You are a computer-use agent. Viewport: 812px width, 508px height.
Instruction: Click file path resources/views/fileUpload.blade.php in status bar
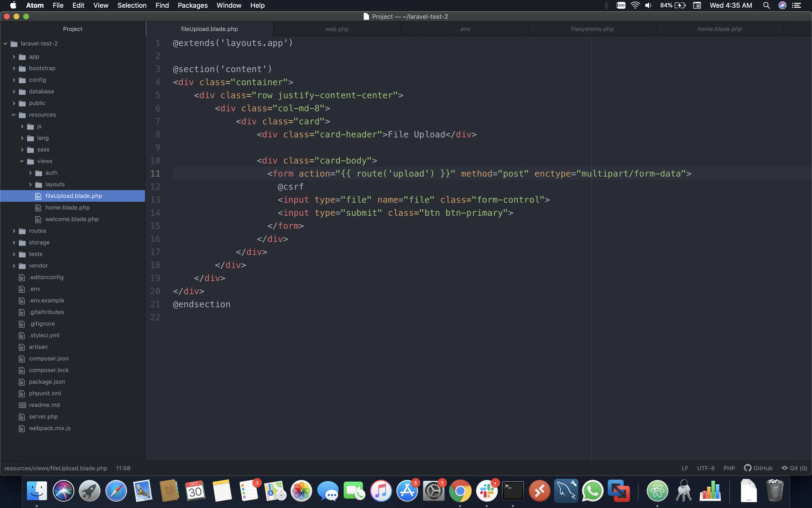point(56,468)
